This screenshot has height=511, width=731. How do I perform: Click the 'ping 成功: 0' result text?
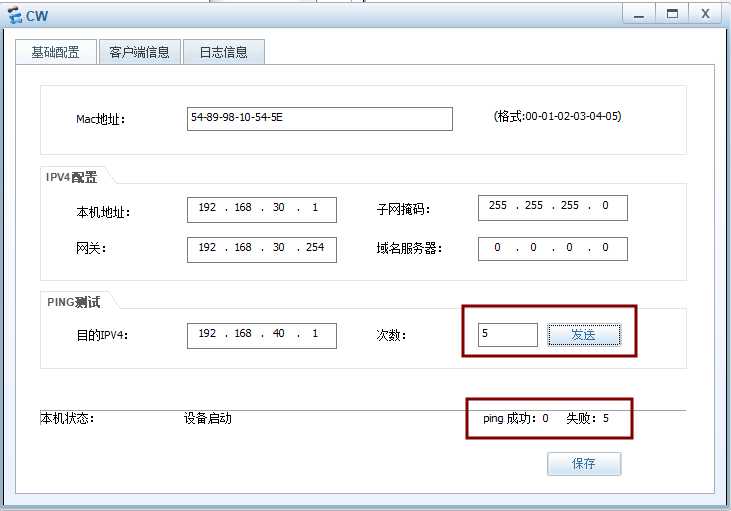516,418
